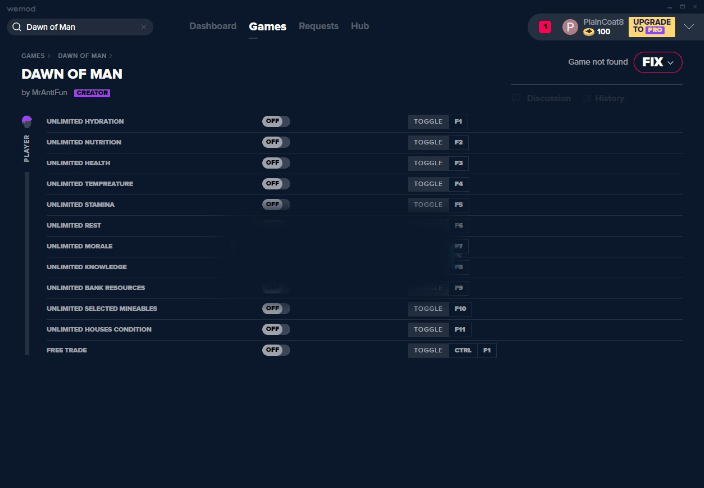
Task: Click TOGGLE hotkey button for Free Trade
Action: [x=428, y=350]
